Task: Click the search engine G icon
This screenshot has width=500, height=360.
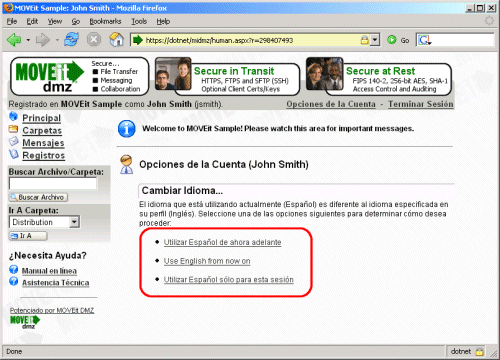Action: [425, 40]
